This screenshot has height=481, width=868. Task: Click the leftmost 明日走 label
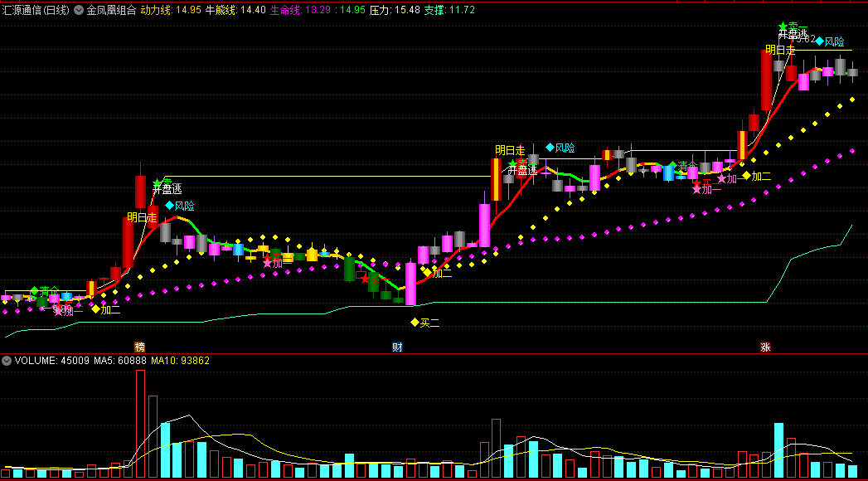tap(142, 217)
